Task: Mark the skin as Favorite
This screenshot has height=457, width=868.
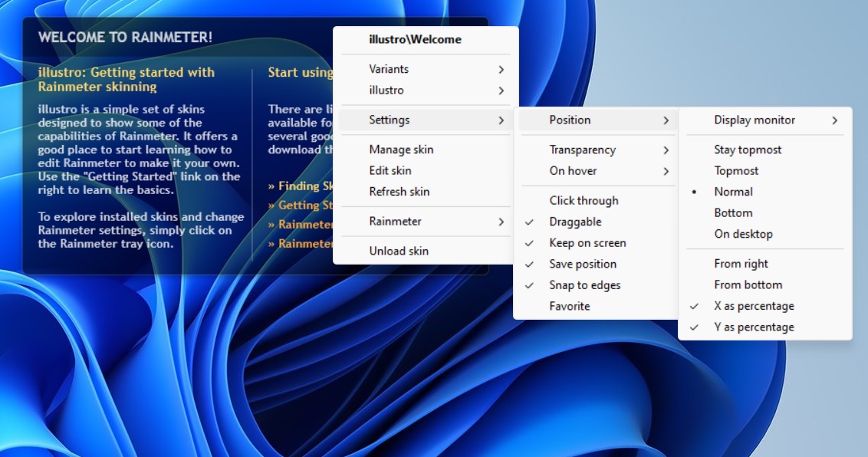Action: point(568,306)
